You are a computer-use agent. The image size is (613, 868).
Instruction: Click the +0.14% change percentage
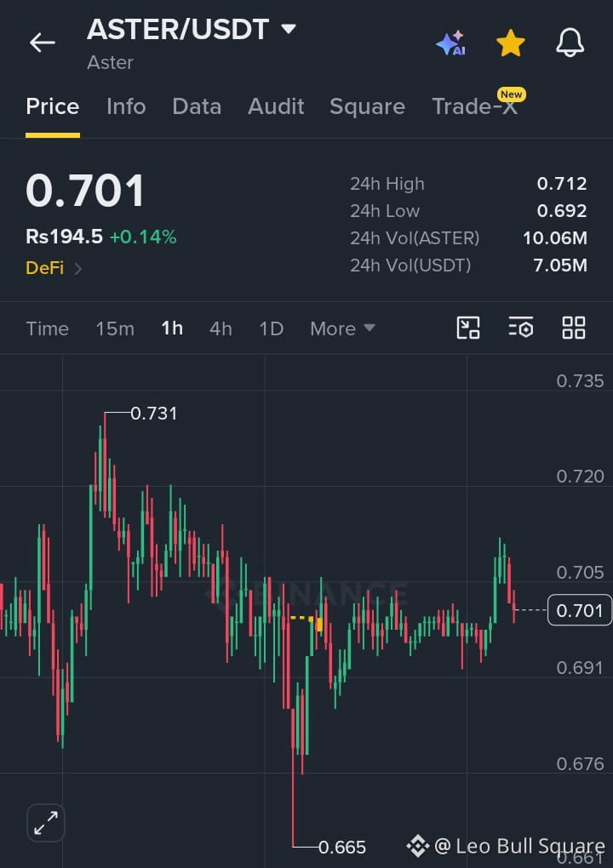click(x=143, y=237)
